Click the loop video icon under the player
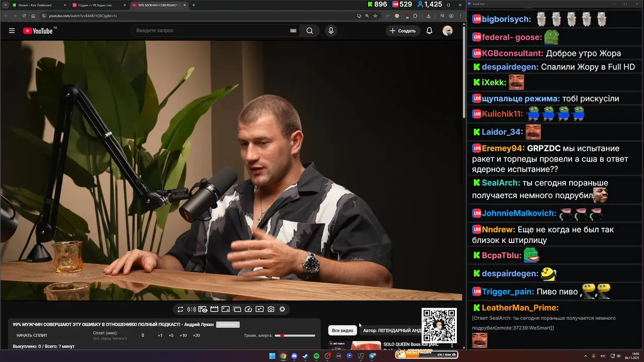This screenshot has height=362, width=644. 180,309
